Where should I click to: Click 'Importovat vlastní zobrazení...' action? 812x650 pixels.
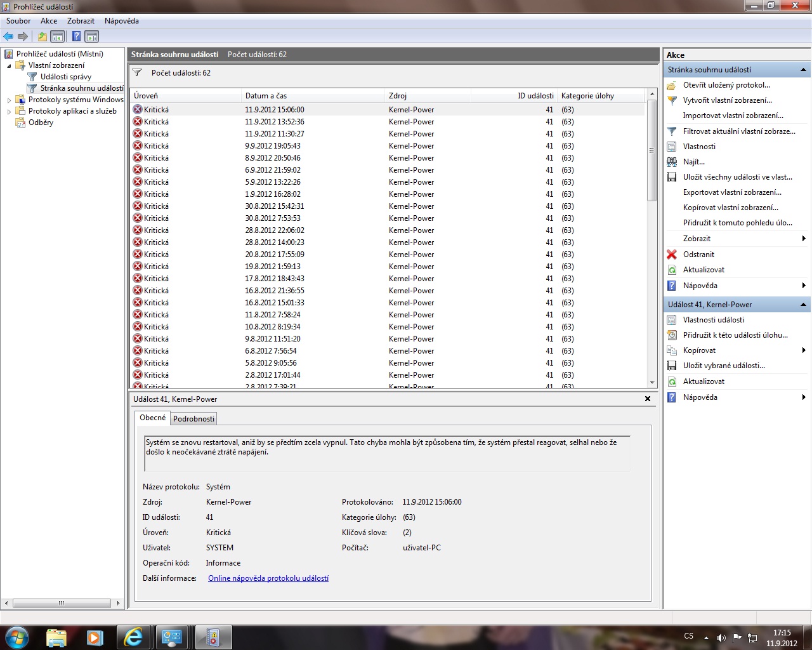(733, 116)
